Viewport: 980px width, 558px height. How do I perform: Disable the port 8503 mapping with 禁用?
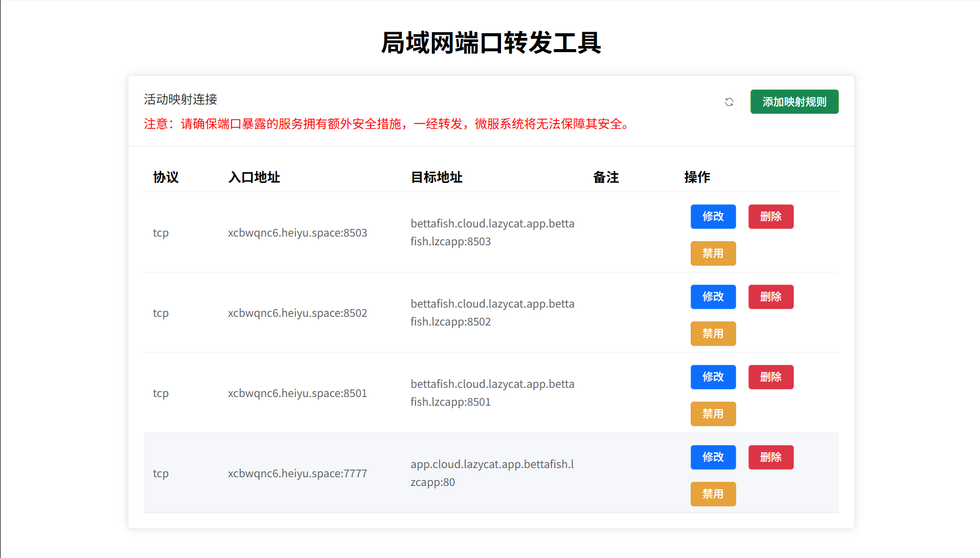click(x=713, y=253)
